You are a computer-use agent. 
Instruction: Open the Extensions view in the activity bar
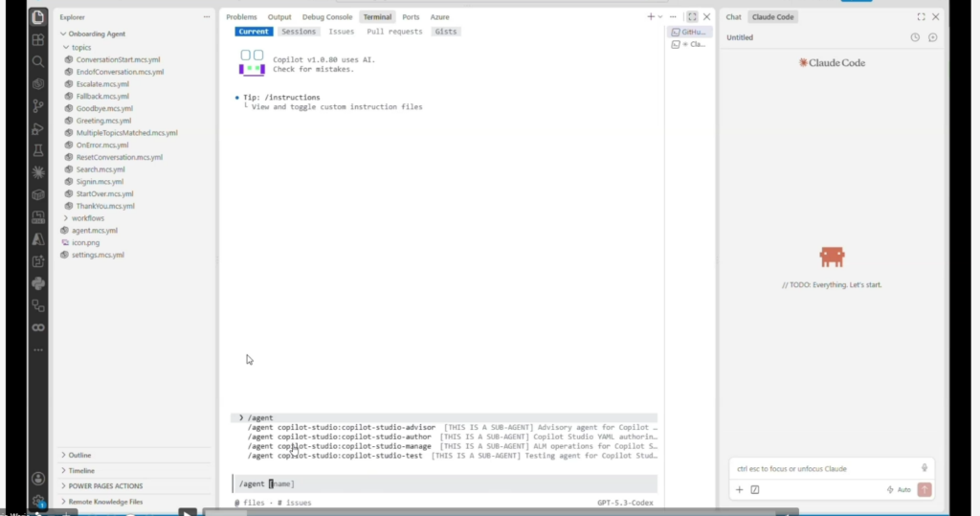[x=38, y=40]
